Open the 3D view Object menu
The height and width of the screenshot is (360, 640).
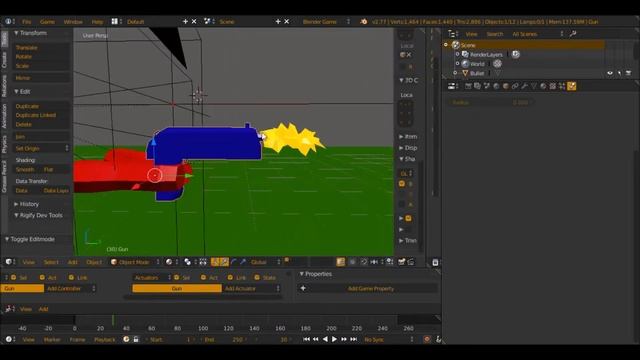coord(94,262)
